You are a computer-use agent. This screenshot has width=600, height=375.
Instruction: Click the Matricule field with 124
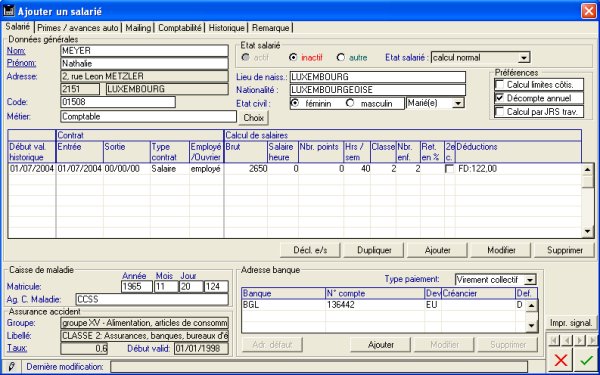point(216,287)
